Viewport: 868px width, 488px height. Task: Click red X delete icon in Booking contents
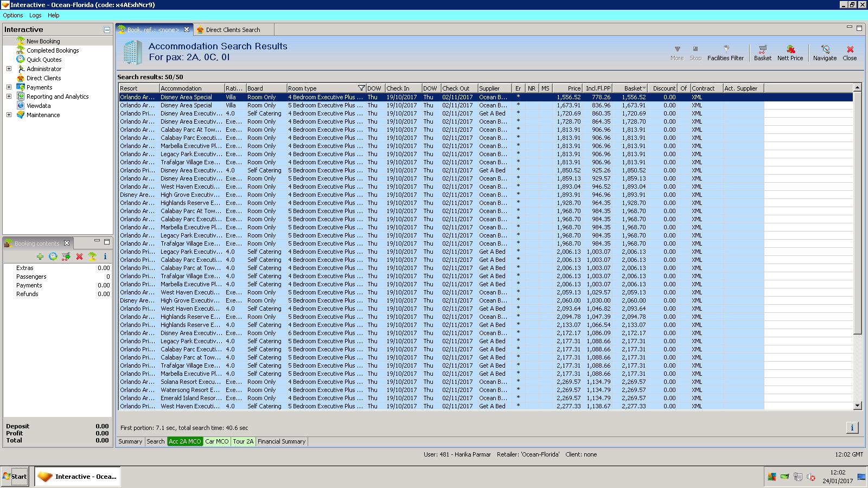[x=79, y=256]
